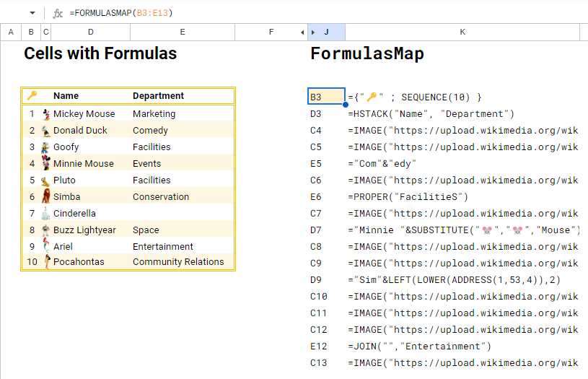Screen dimensions: 588x379
Task: Click Buzz Lightyear character image
Action: pyautogui.click(x=45, y=230)
